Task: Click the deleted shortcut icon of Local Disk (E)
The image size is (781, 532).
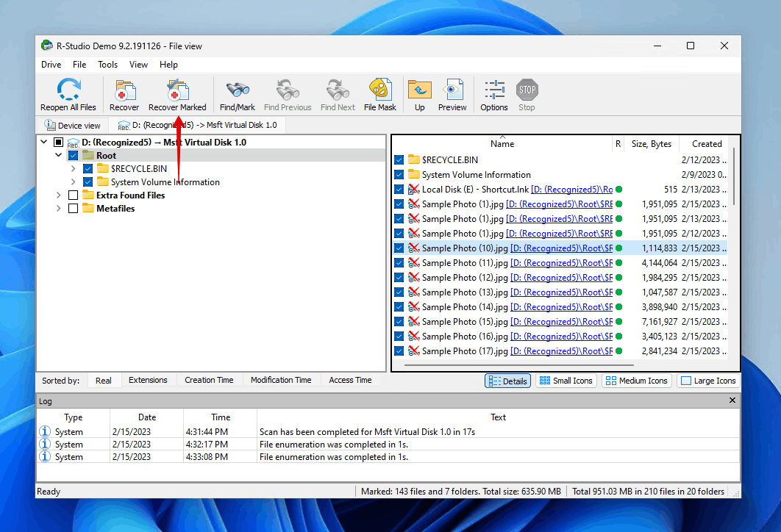Action: click(x=413, y=189)
